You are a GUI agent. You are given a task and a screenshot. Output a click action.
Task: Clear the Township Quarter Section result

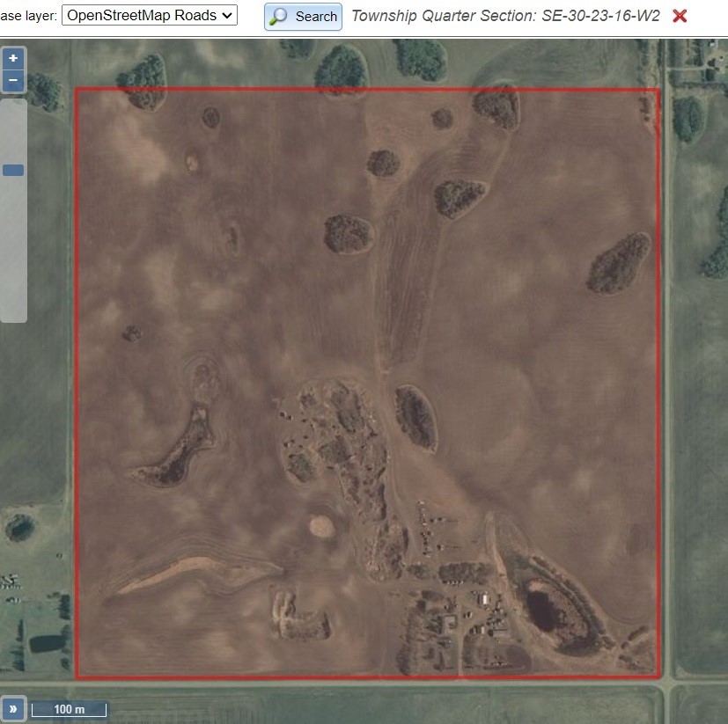coord(680,16)
